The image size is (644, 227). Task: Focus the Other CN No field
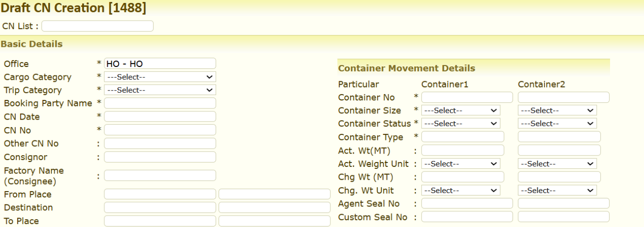click(160, 143)
